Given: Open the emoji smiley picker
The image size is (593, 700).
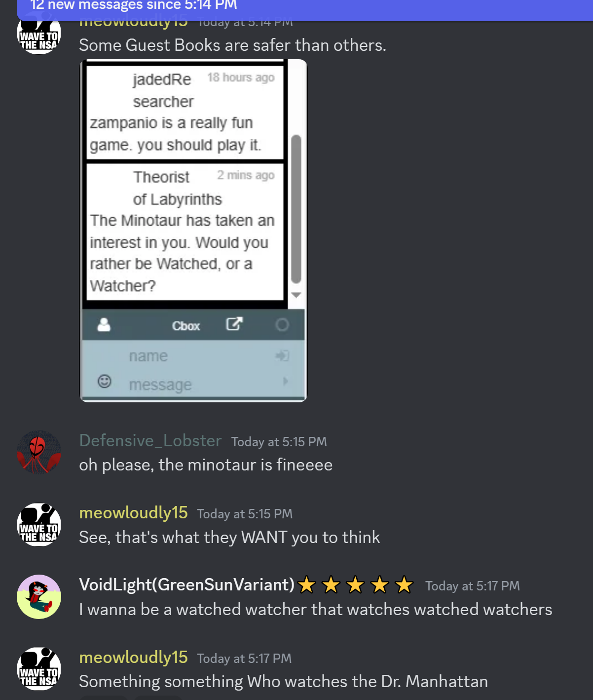Looking at the screenshot, I should (x=104, y=381).
